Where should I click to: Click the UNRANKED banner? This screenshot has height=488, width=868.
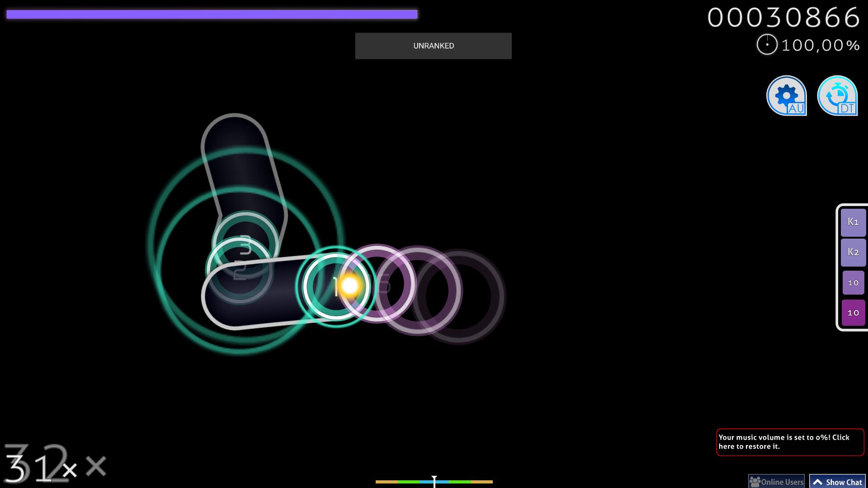(433, 46)
